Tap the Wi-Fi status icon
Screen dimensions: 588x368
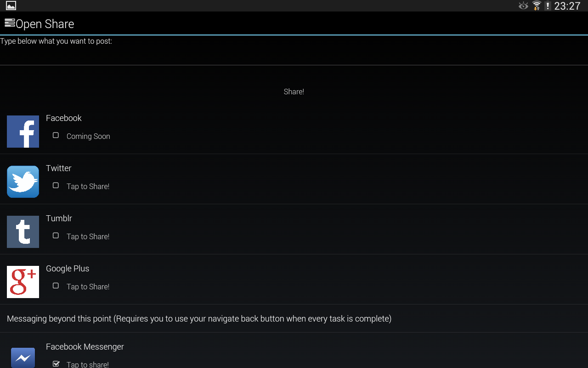[x=537, y=6]
